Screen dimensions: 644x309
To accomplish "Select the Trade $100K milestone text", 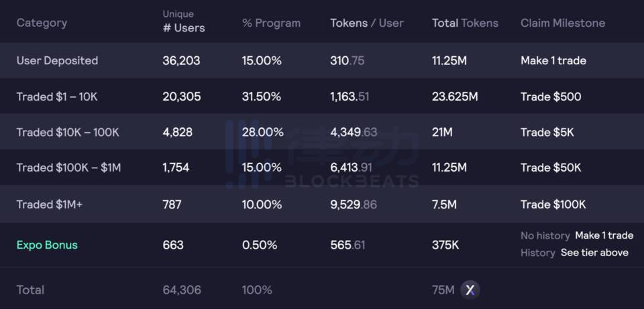I will pyautogui.click(x=553, y=204).
